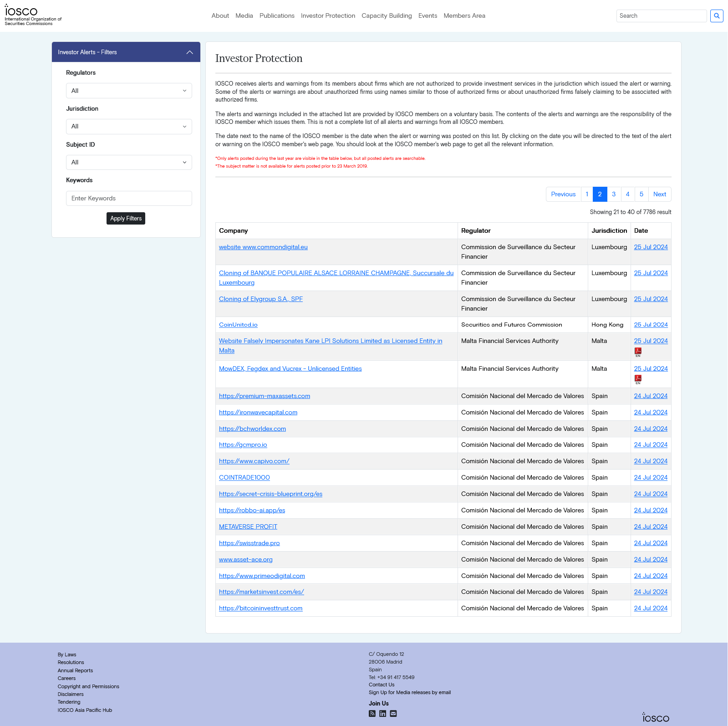728x726 pixels.
Task: Go to the Next results page
Action: pyautogui.click(x=659, y=194)
